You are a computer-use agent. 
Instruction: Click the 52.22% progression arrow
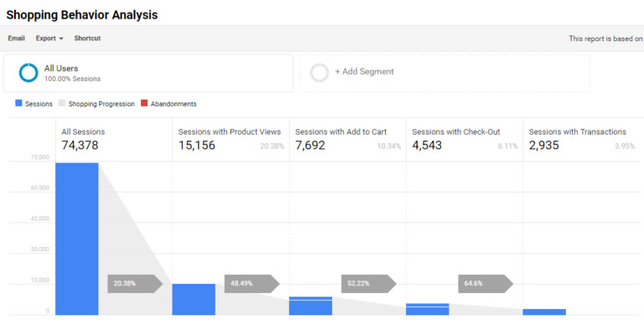369,283
